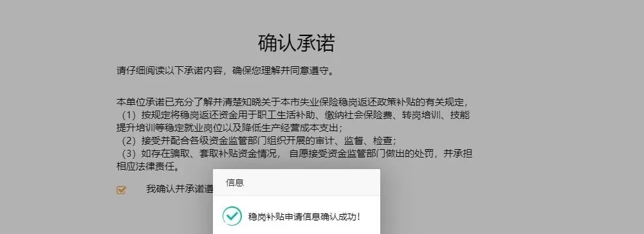Click the info dialog header bar
Image resolution: width=644 pixels, height=234 pixels.
pos(297,183)
